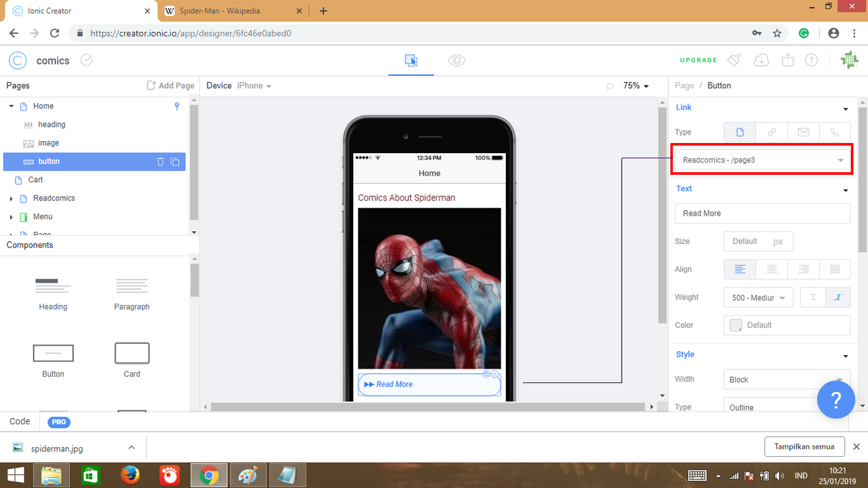Select the Cart page
The width and height of the screenshot is (868, 488).
(35, 180)
